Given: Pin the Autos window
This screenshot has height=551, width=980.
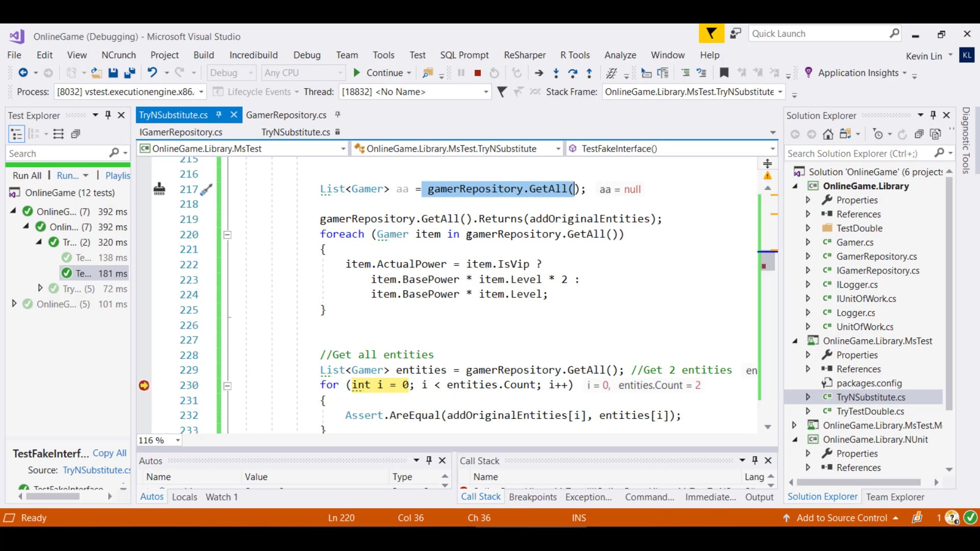Looking at the screenshot, I should [429, 460].
